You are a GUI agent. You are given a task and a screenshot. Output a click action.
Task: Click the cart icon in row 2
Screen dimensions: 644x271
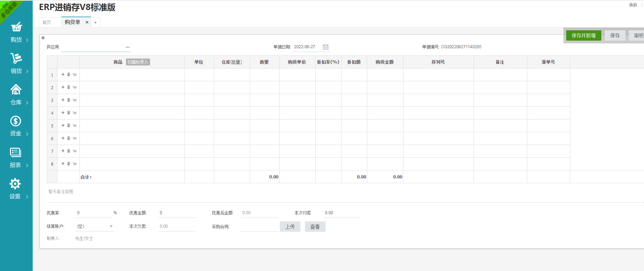coord(74,87)
